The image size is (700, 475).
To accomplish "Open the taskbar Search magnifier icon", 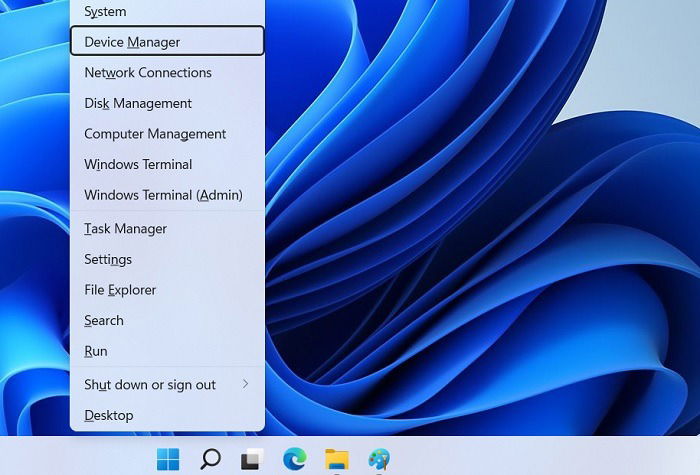I will (210, 459).
